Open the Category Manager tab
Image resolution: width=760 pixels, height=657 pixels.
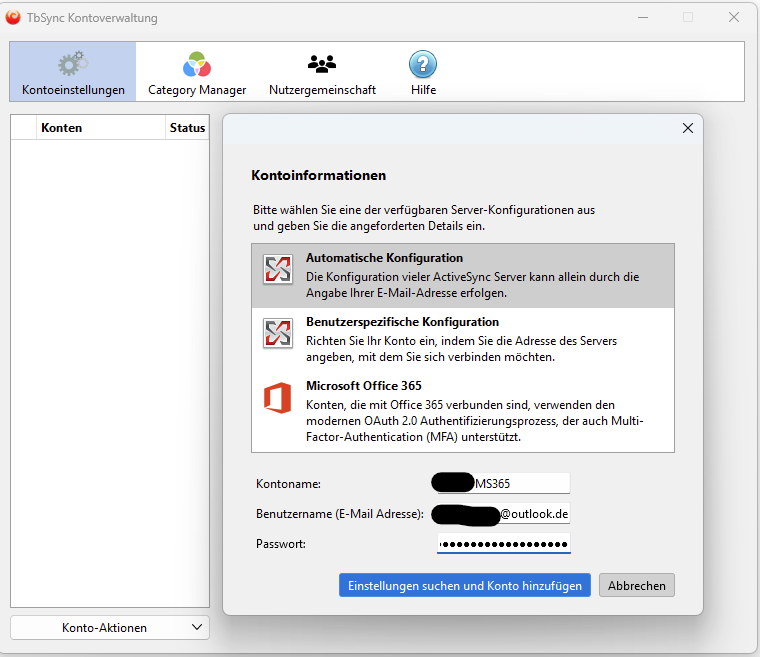(197, 72)
